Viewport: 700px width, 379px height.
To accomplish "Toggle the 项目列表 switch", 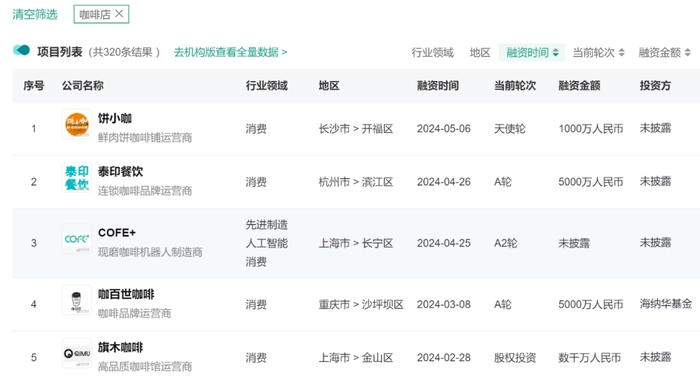I will pyautogui.click(x=21, y=50).
